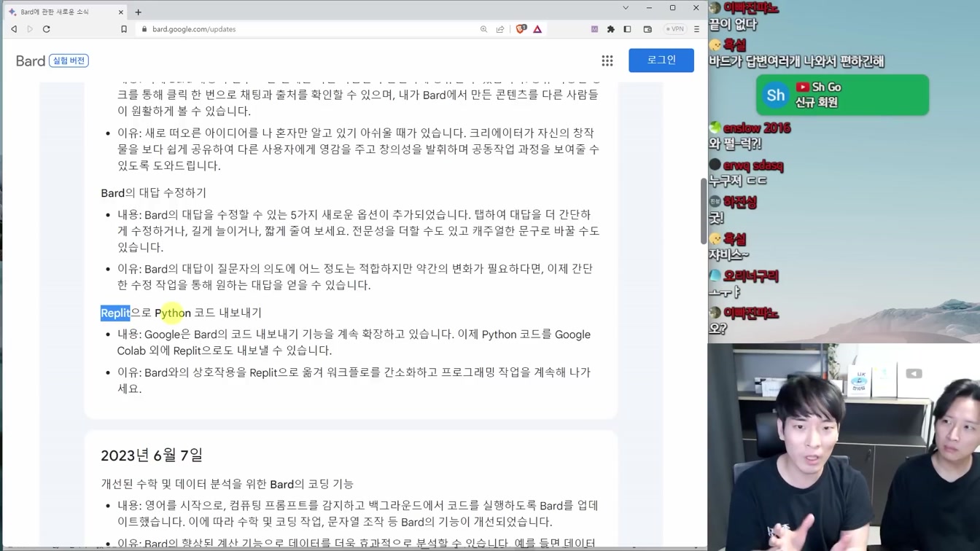
Task: Open the zoom magnifier in the address bar
Action: coord(483,29)
